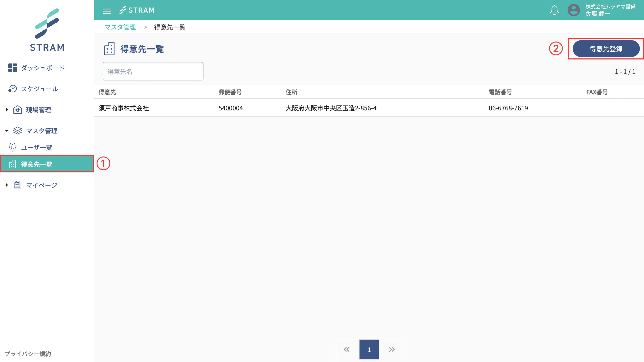Image resolution: width=644 pixels, height=362 pixels.
Task: Click the 現場管理 house gear icon
Action: pos(17,110)
